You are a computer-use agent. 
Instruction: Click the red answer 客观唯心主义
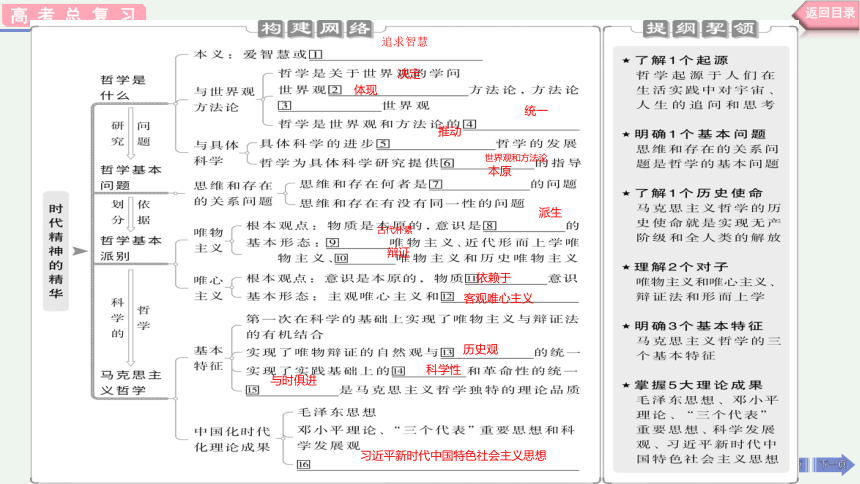click(x=498, y=298)
